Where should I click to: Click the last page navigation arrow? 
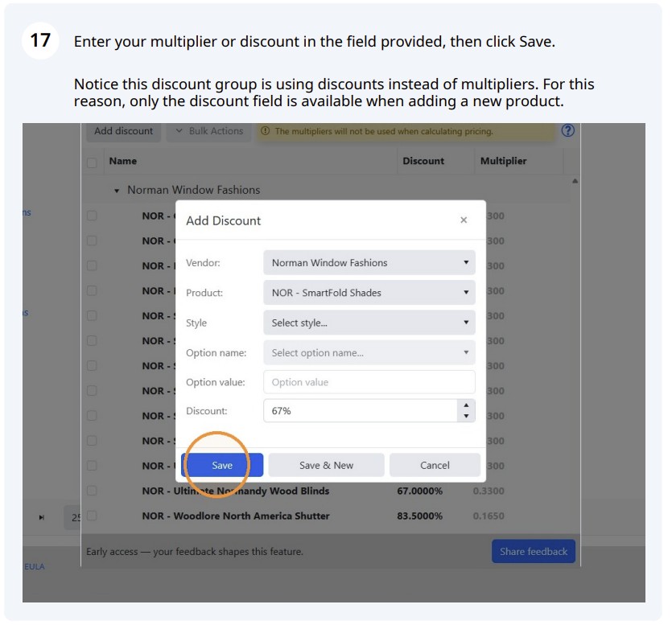[42, 517]
